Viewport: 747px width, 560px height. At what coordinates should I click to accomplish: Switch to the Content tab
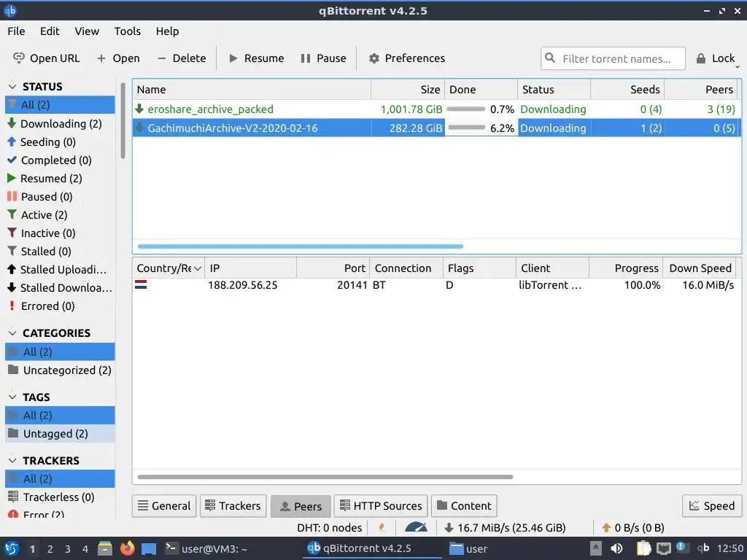click(464, 506)
